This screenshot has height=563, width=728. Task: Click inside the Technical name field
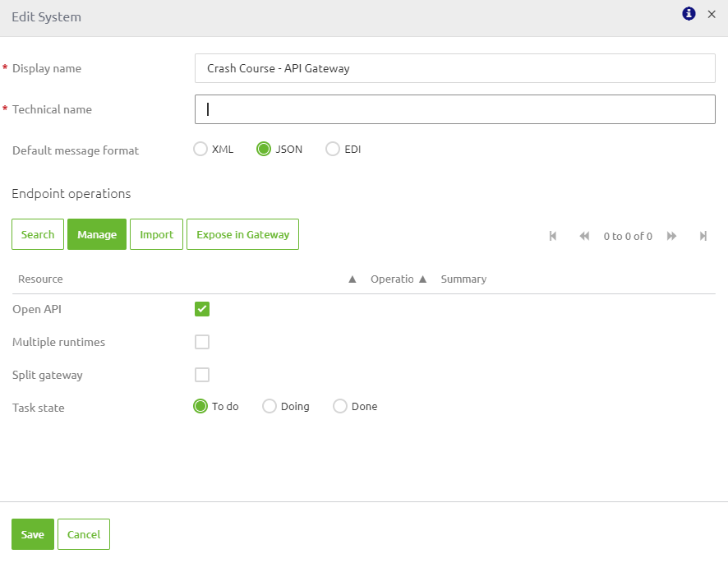pyautogui.click(x=454, y=108)
